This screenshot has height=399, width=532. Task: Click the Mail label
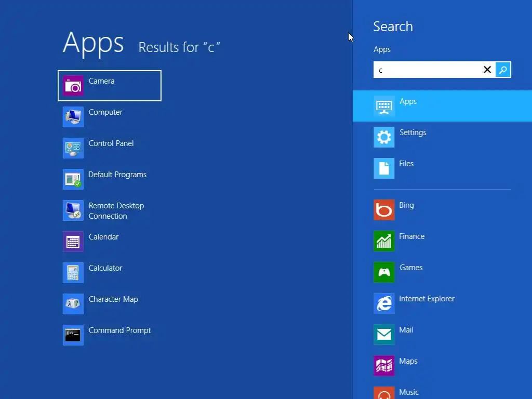point(406,330)
